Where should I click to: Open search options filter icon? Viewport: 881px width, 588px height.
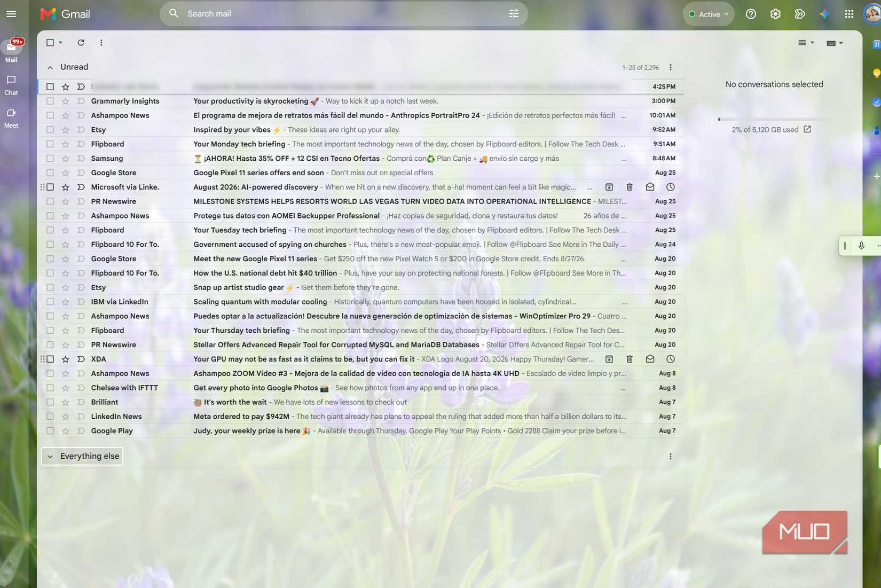pyautogui.click(x=514, y=14)
